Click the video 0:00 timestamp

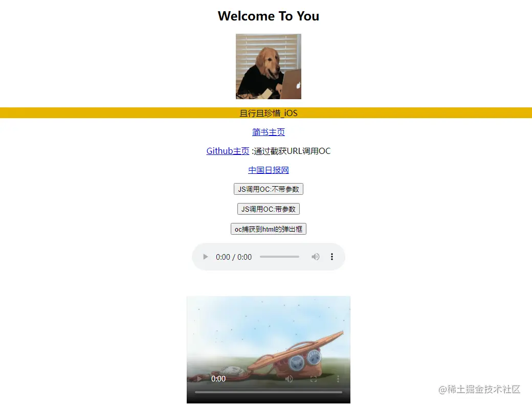point(218,379)
